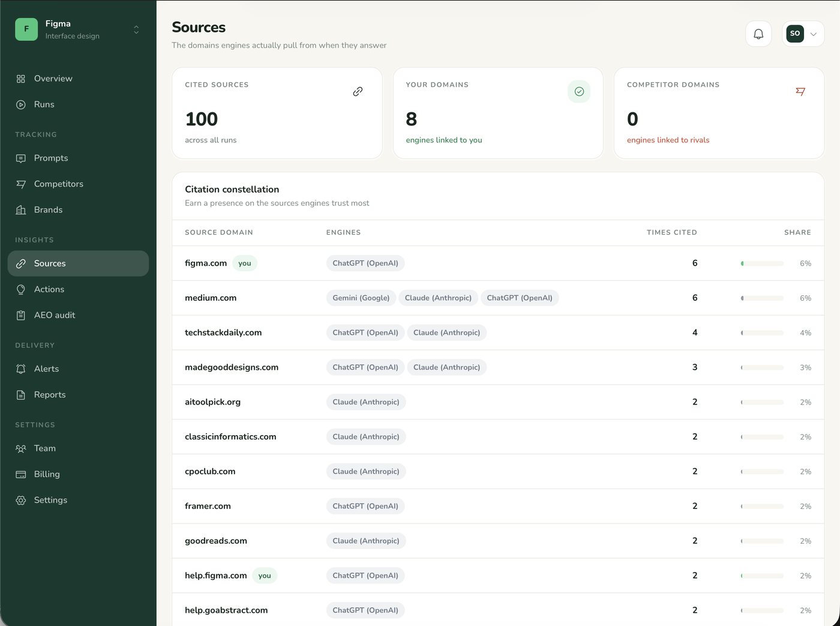
Task: Click the goodreads.com domain
Action: pos(216,541)
